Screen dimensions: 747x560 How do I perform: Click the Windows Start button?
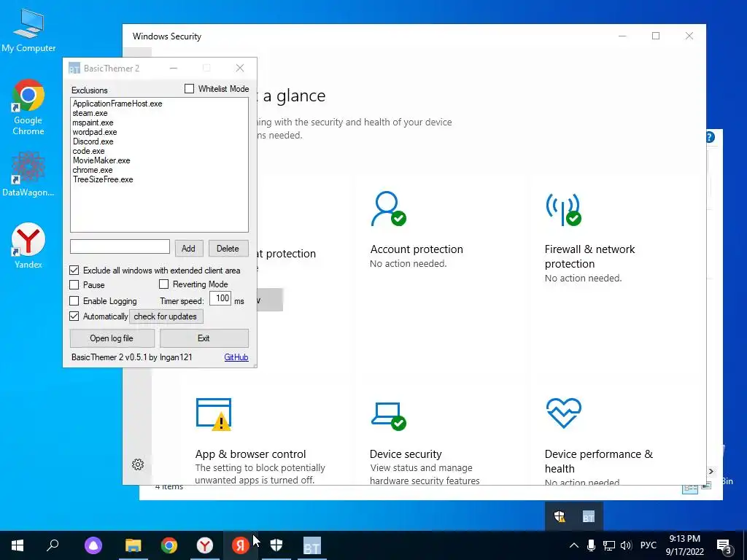(18, 545)
